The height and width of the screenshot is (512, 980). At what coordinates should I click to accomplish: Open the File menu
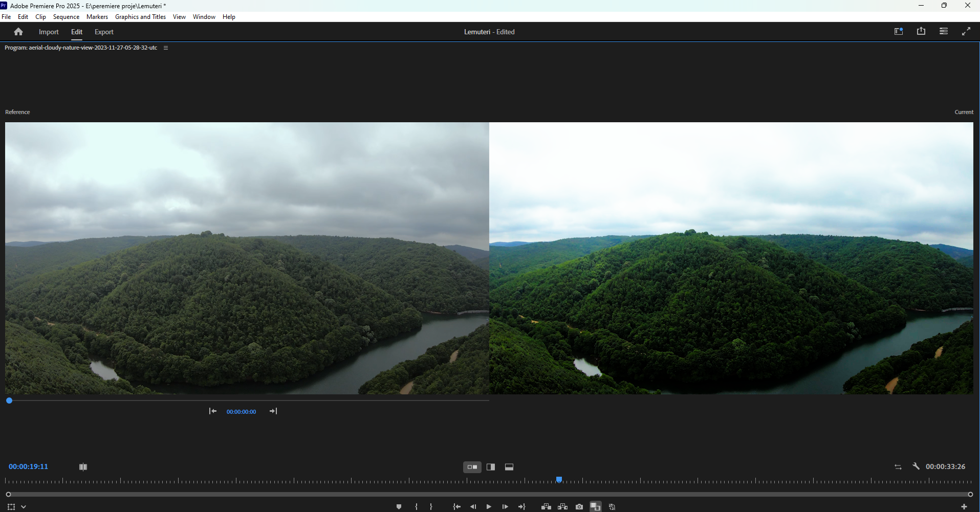[x=6, y=17]
